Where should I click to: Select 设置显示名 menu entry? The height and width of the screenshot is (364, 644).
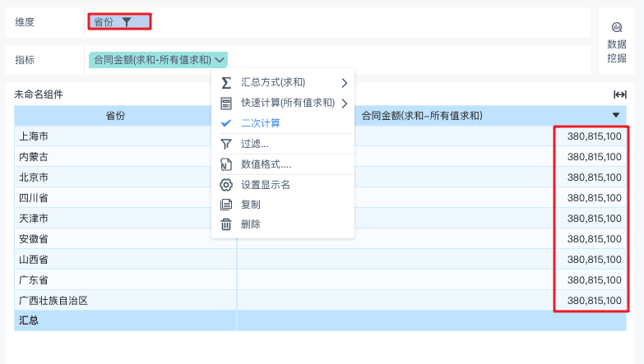pos(265,185)
